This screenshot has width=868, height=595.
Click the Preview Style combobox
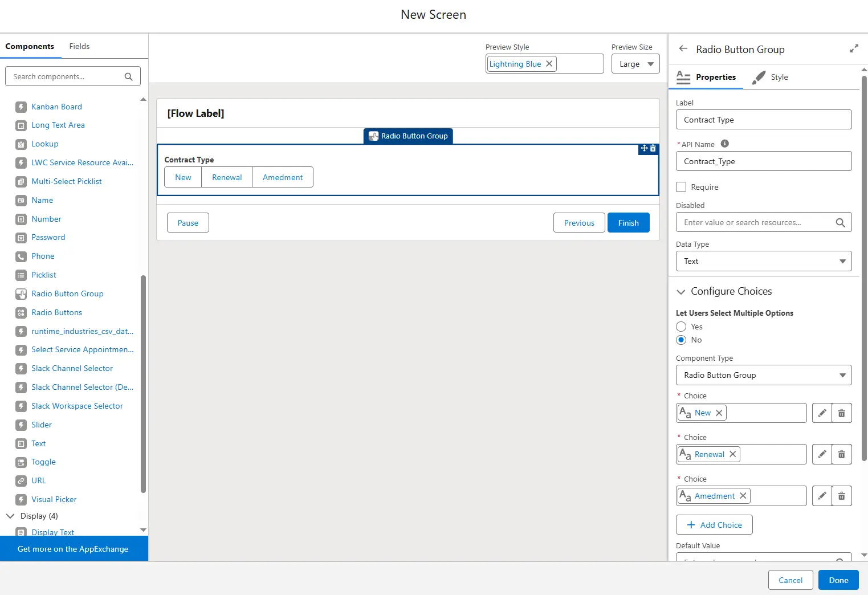(545, 64)
